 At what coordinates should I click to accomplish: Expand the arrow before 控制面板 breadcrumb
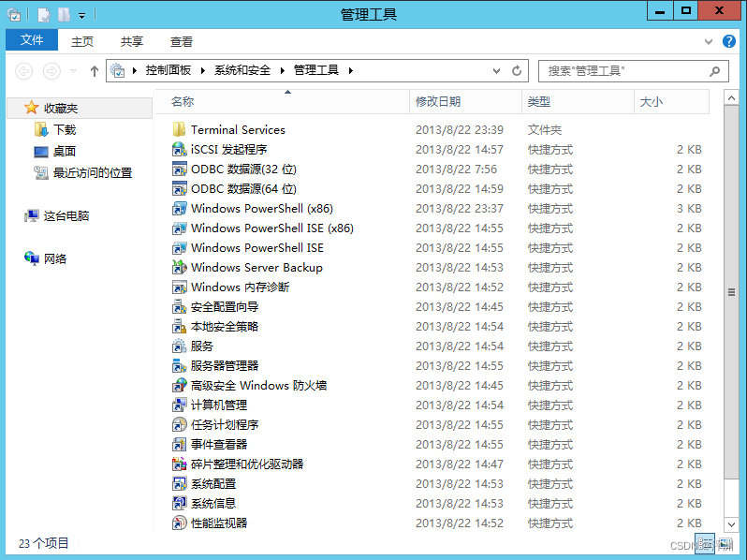pos(135,70)
